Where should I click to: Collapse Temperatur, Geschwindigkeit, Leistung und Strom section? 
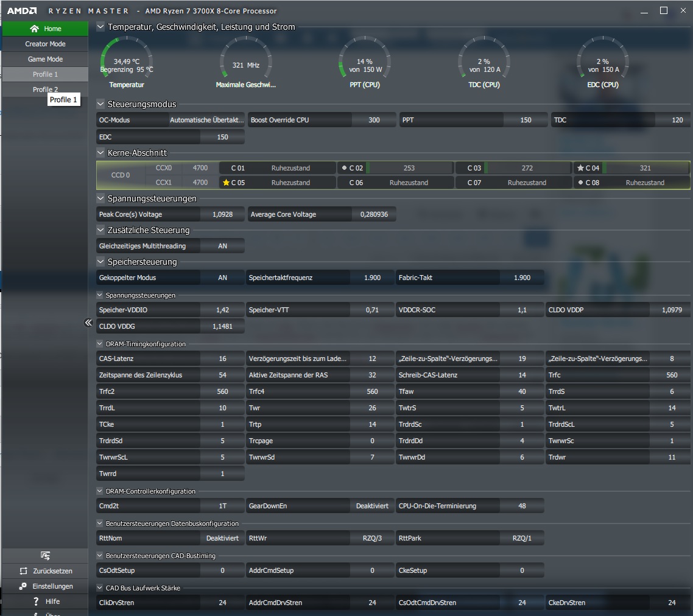pyautogui.click(x=100, y=27)
